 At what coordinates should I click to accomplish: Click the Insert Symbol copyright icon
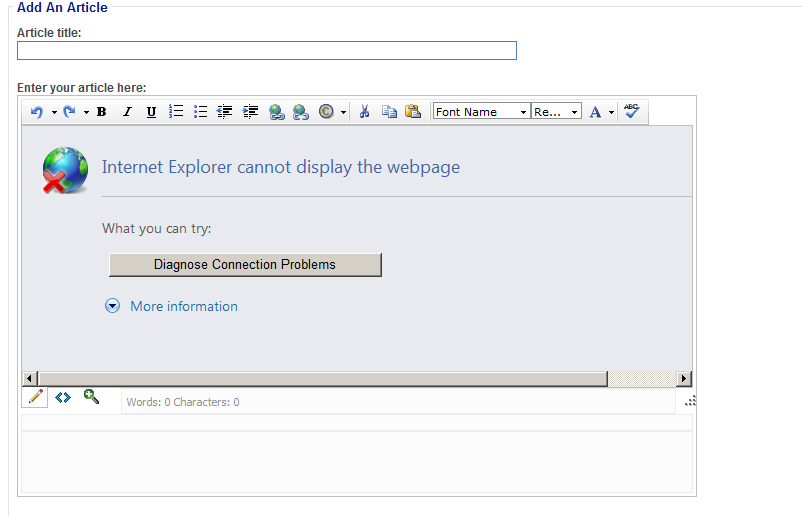[326, 111]
